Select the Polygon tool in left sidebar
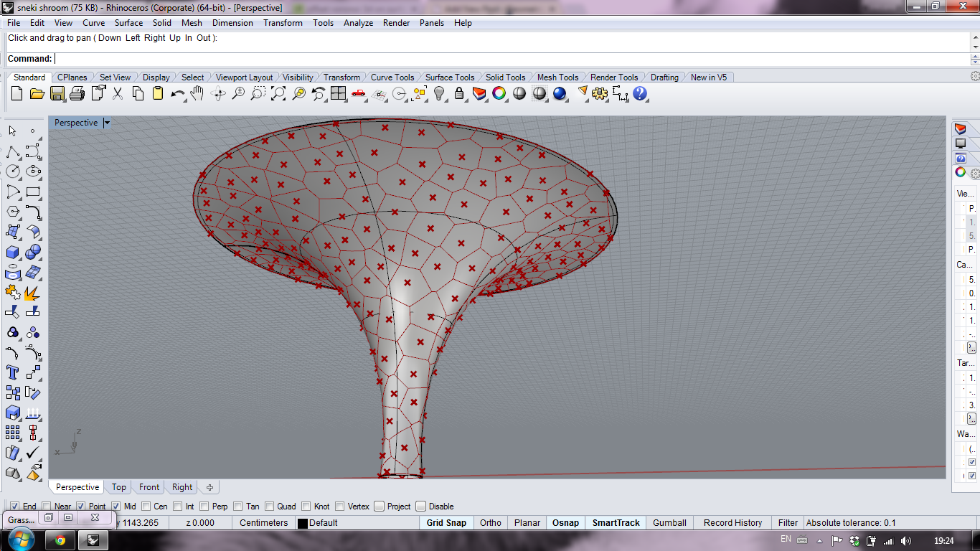The height and width of the screenshot is (551, 980). (x=12, y=212)
